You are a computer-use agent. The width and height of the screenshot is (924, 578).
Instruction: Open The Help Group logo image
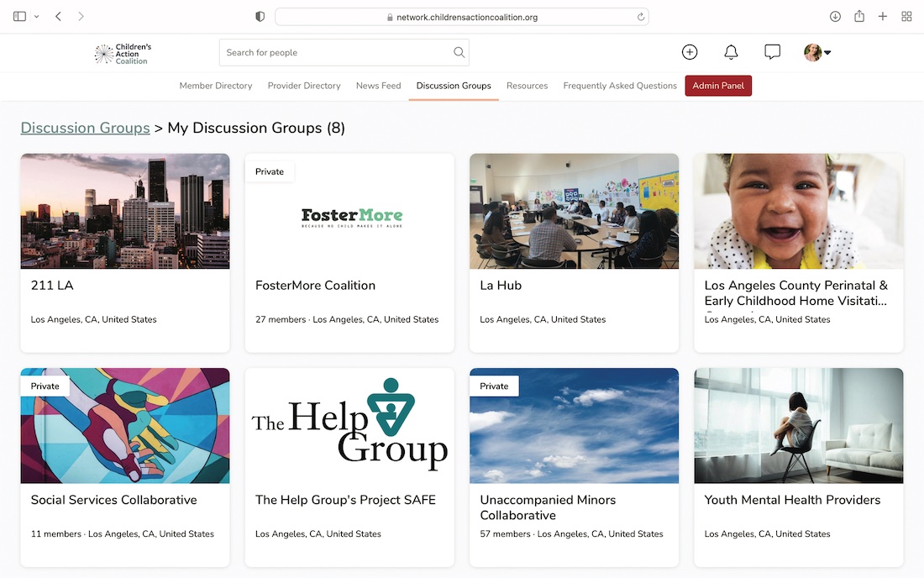click(349, 426)
